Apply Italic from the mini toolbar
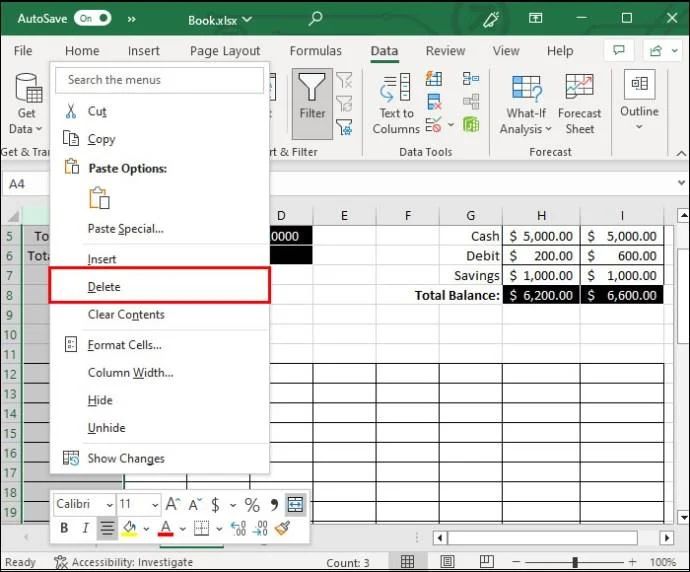Viewport: 690px width, 572px height. [x=85, y=528]
